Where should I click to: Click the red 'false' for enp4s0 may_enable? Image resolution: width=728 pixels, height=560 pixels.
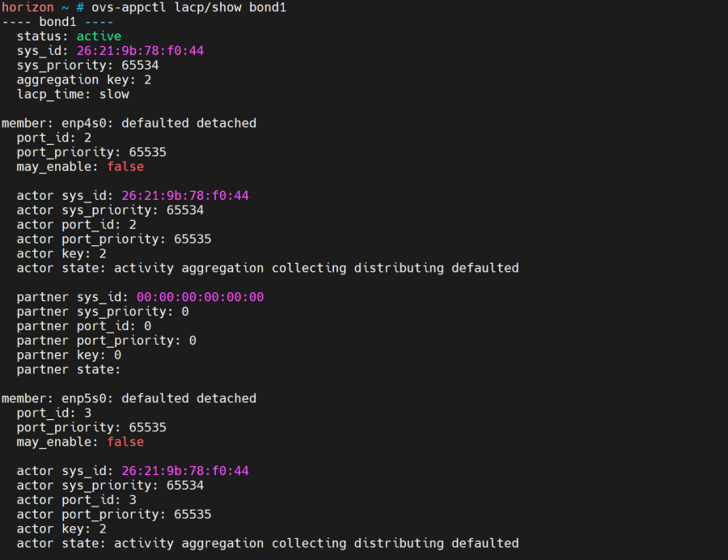(x=125, y=167)
